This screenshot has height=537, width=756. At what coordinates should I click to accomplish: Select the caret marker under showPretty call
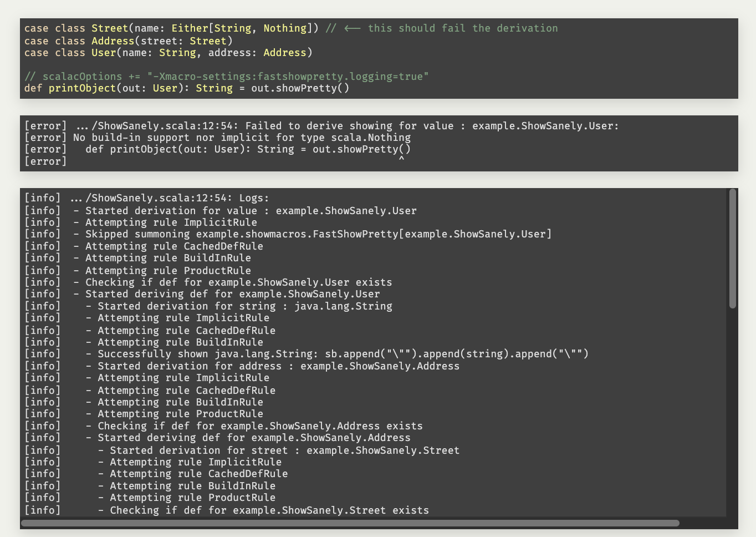(402, 159)
